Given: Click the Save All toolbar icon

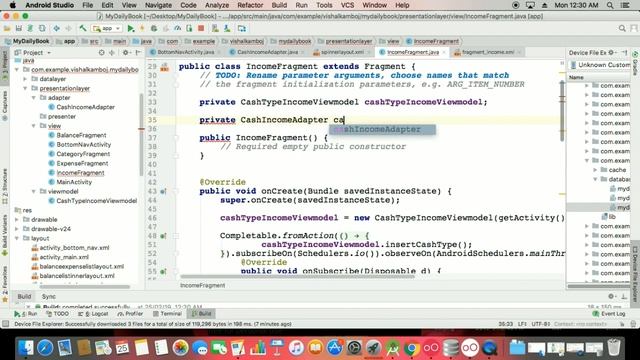Looking at the screenshot, I should (x=19, y=29).
